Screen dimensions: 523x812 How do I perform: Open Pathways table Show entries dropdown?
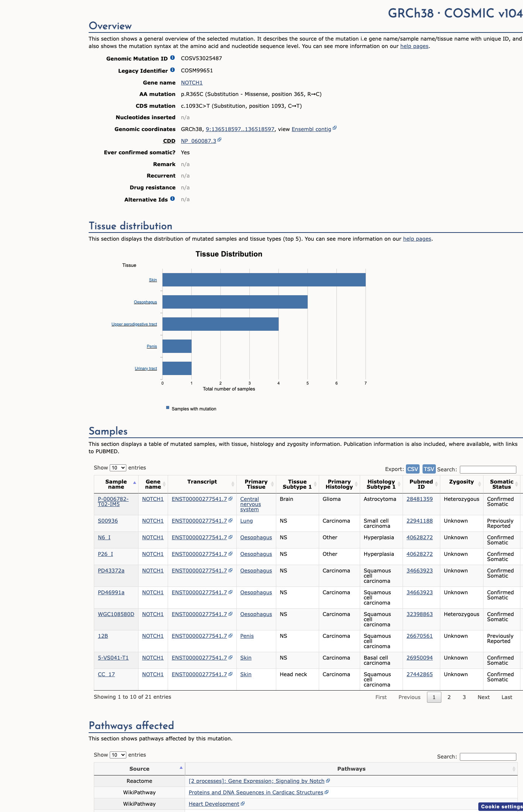click(x=118, y=755)
